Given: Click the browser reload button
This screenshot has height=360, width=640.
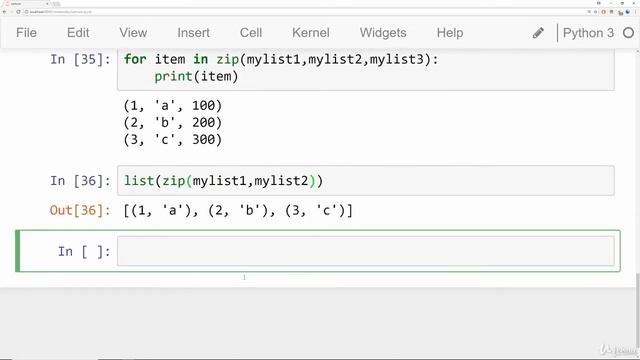Looking at the screenshot, I should (18, 12).
